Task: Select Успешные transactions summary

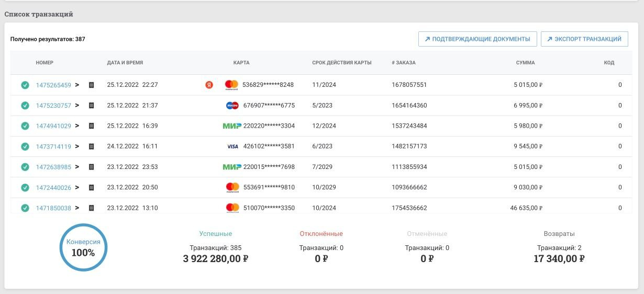Action: (215, 234)
